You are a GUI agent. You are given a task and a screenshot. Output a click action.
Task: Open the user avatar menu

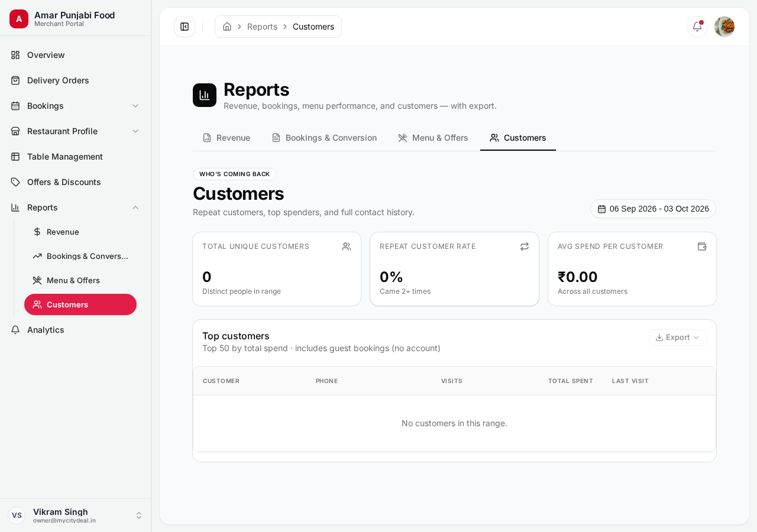pyautogui.click(x=724, y=27)
